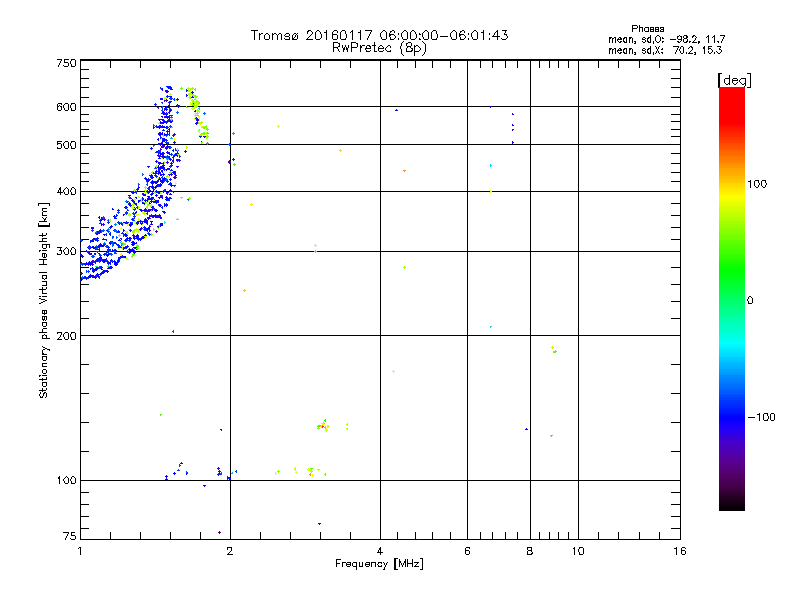Select the 'mean, sd,X: 70.2, 15.3' line
The image size is (800, 600).
tap(665, 50)
